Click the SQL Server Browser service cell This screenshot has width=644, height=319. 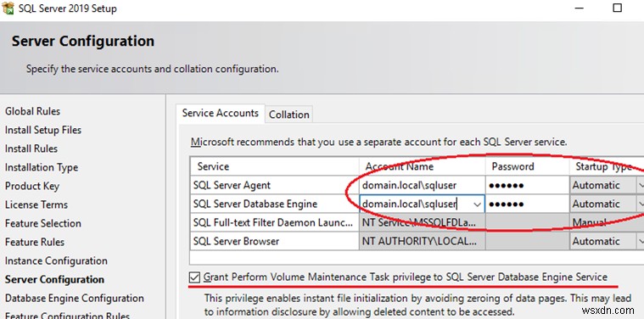pyautogui.click(x=275, y=242)
